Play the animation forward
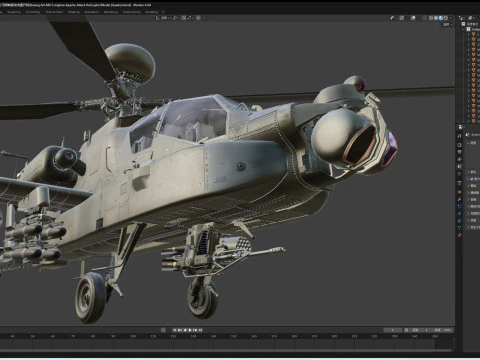 point(190,330)
